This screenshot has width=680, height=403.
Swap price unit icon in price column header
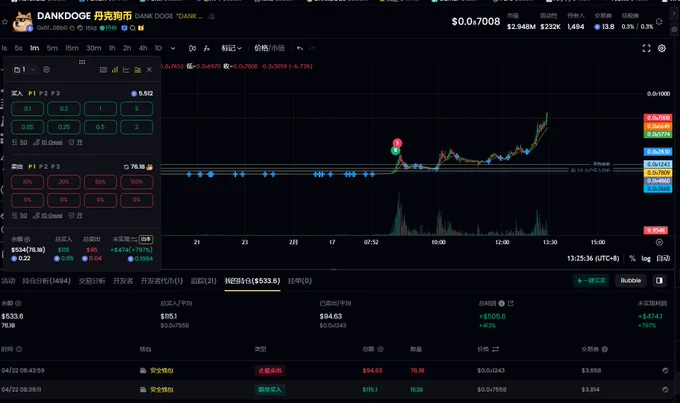tap(495, 349)
